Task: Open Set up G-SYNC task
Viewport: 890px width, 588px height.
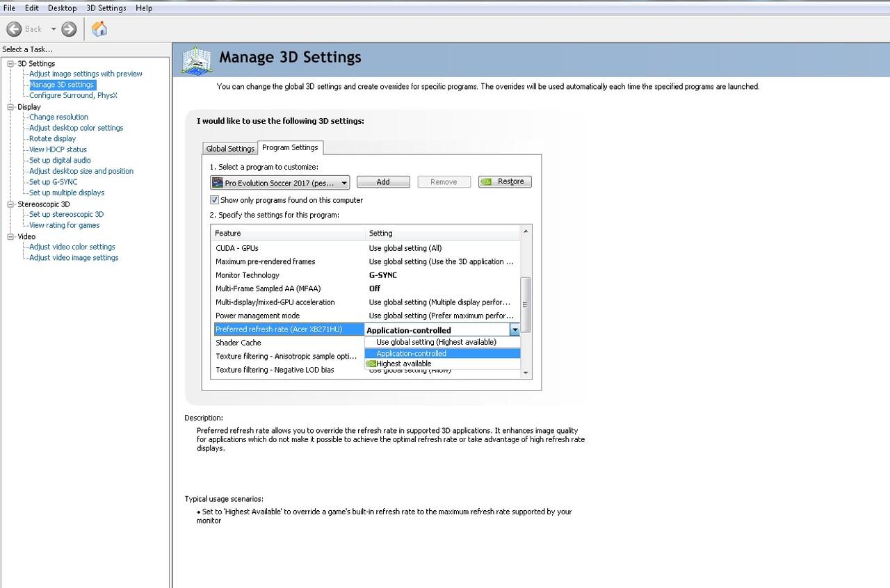Action: point(53,182)
